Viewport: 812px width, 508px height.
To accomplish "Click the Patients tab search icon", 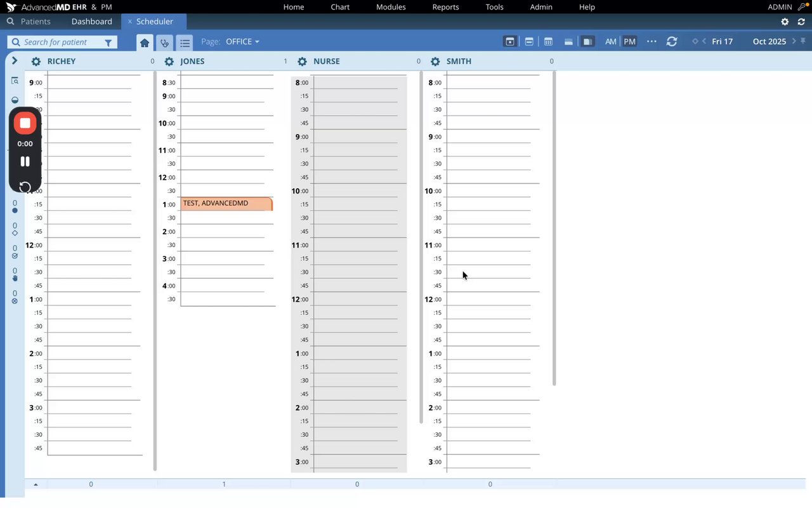I will 10,22.
